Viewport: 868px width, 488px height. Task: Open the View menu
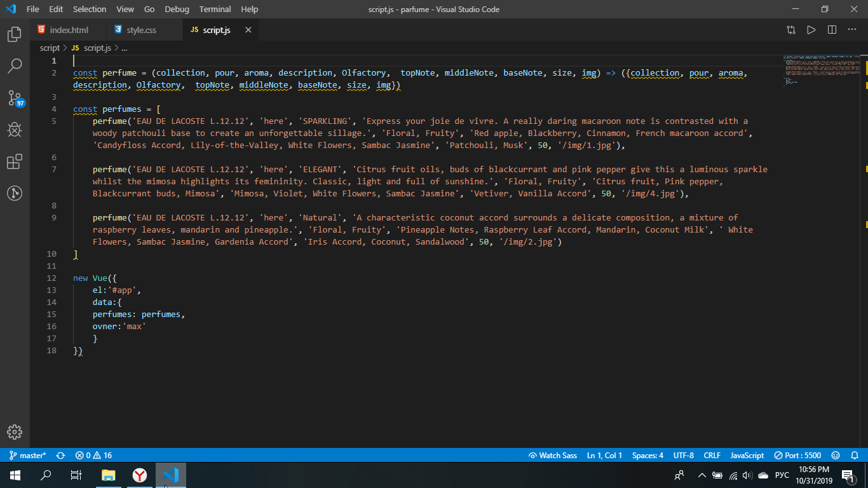125,10
